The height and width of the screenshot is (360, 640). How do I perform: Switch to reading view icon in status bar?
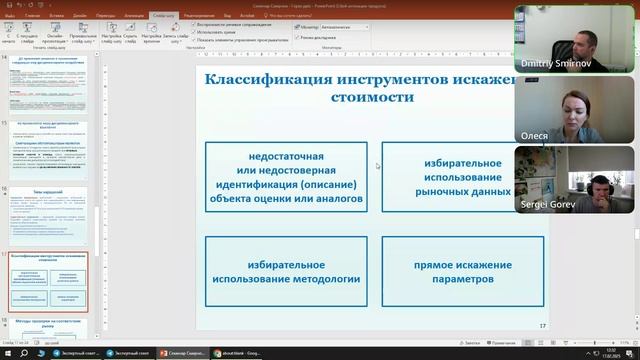pyautogui.click(x=553, y=343)
